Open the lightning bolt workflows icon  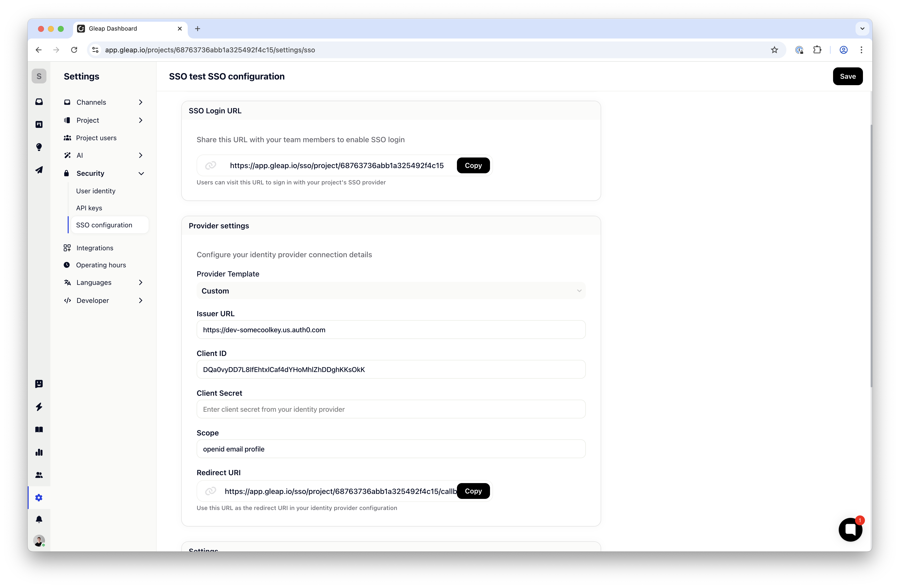click(x=39, y=407)
